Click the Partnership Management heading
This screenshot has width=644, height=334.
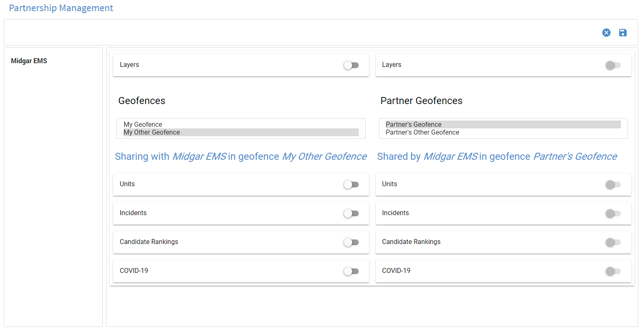61,8
